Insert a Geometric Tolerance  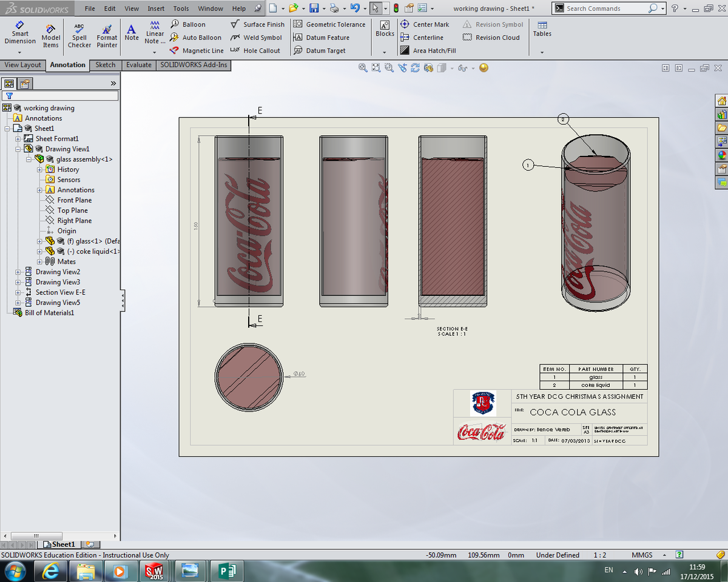click(x=329, y=24)
